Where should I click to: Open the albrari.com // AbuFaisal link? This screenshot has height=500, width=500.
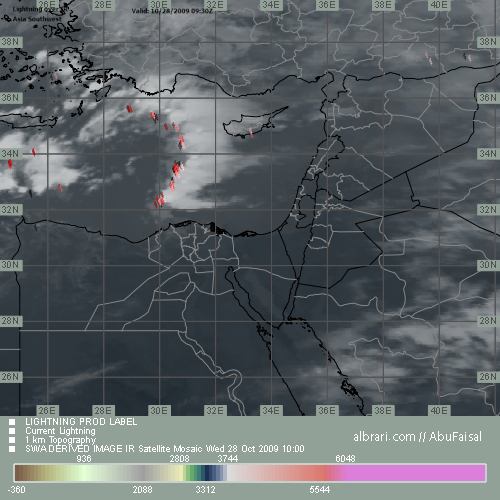[x=417, y=436]
